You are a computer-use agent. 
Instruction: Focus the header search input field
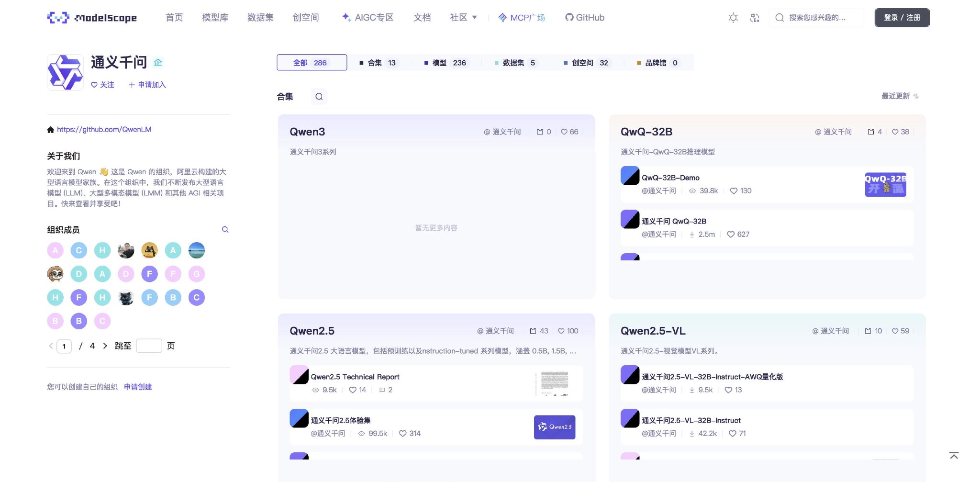[816, 18]
